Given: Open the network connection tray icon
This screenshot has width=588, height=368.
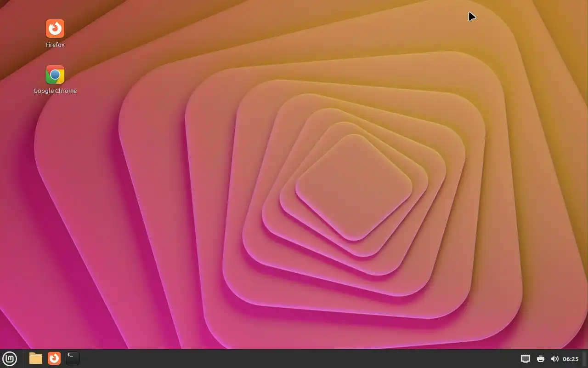Looking at the screenshot, I should (x=526, y=359).
